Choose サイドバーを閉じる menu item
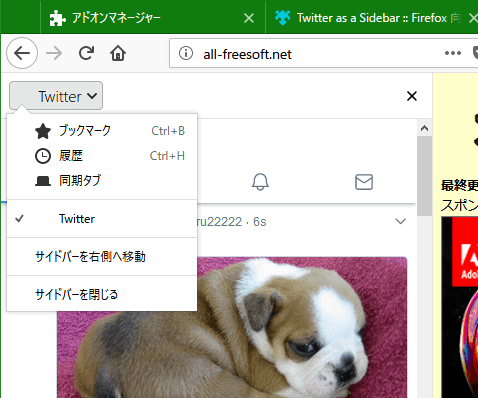 click(102, 294)
